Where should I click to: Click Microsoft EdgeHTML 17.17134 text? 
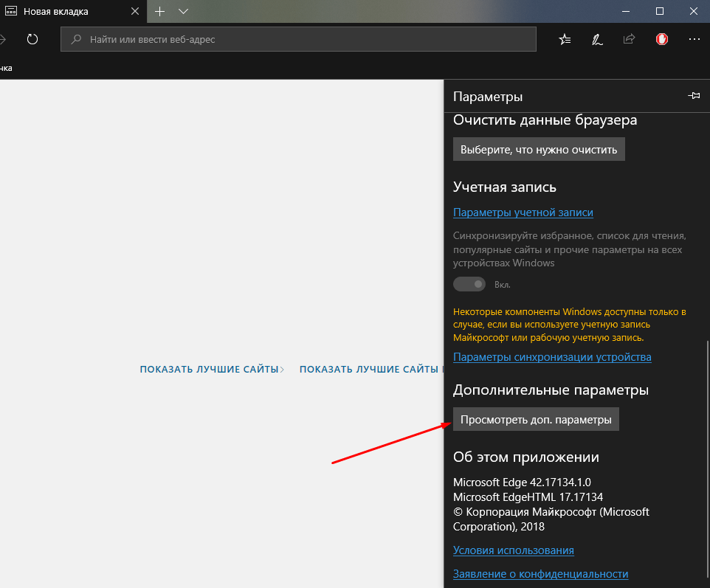pos(528,497)
